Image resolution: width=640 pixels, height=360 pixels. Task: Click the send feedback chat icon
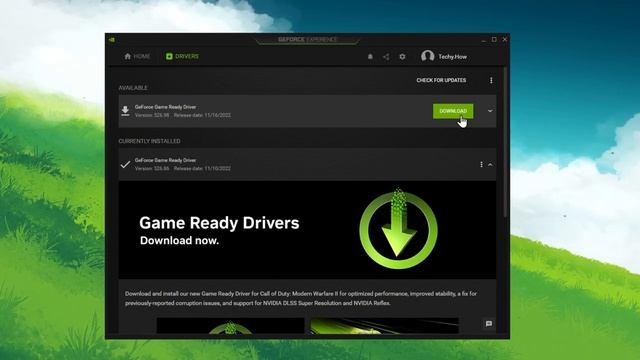(x=489, y=324)
